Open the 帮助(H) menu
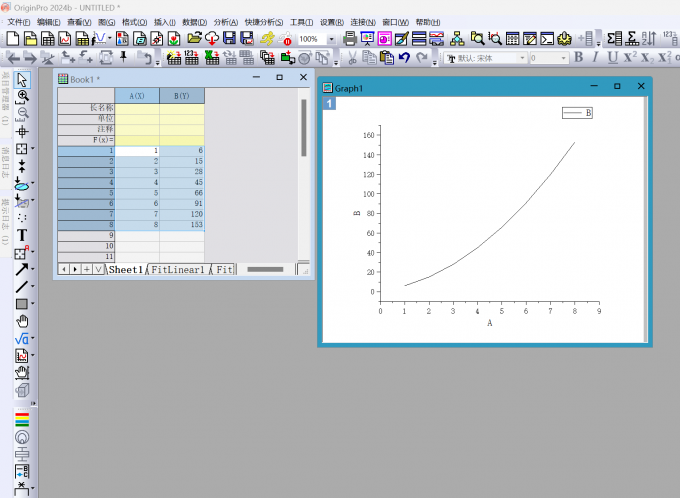Viewport: 680px width, 498px height. point(428,22)
